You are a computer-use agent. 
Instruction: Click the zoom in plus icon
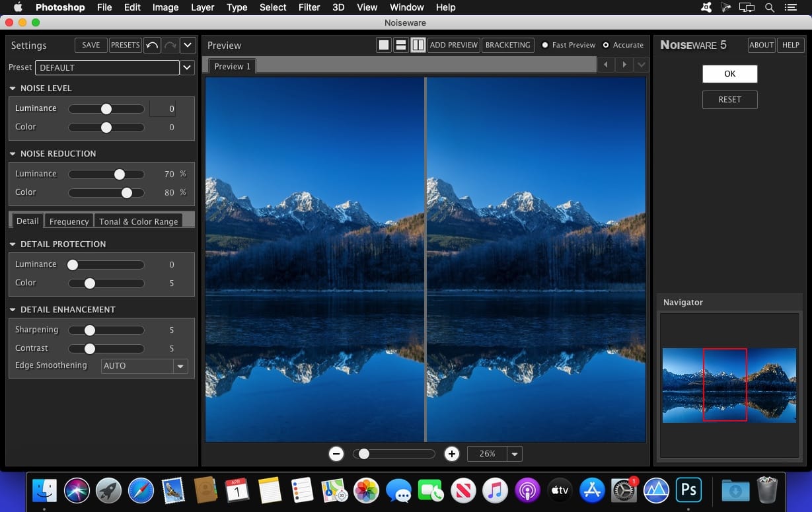[x=452, y=454]
